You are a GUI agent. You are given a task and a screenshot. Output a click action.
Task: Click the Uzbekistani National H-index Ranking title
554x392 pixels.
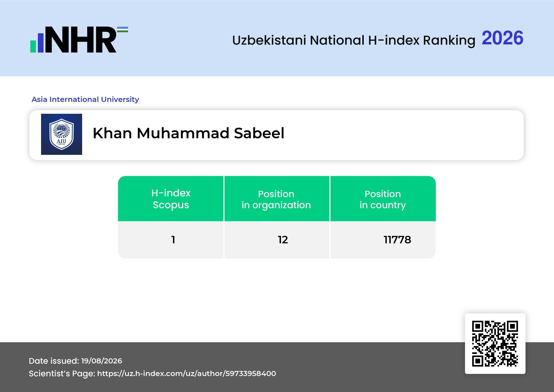point(354,40)
